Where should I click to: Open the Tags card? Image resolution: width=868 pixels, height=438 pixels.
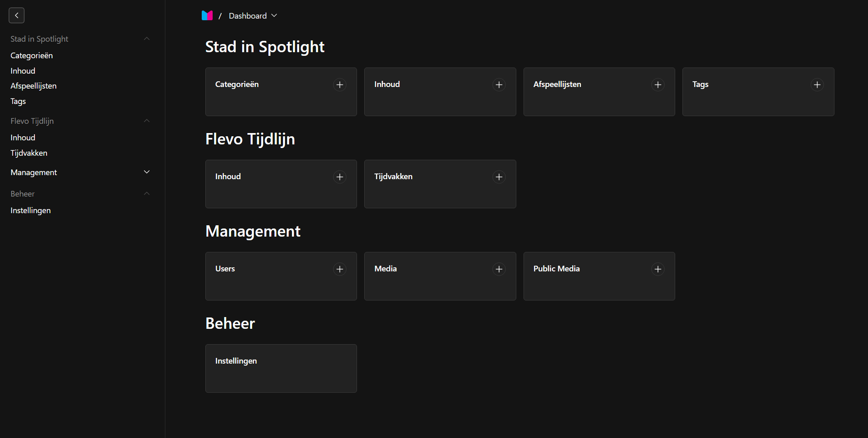(758, 92)
